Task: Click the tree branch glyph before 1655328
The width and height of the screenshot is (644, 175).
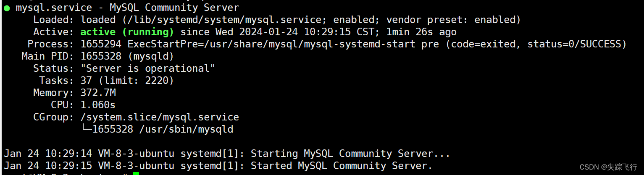Action: coord(87,129)
